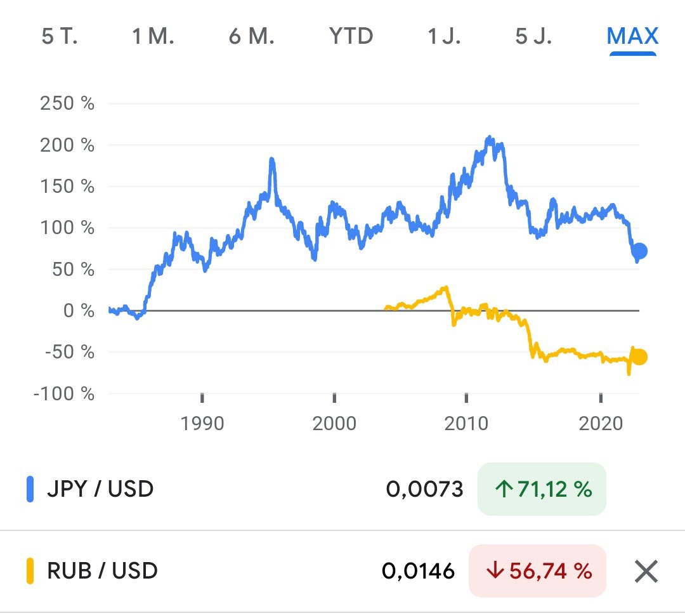Open the RUB / USD currency pair

pos(102,570)
